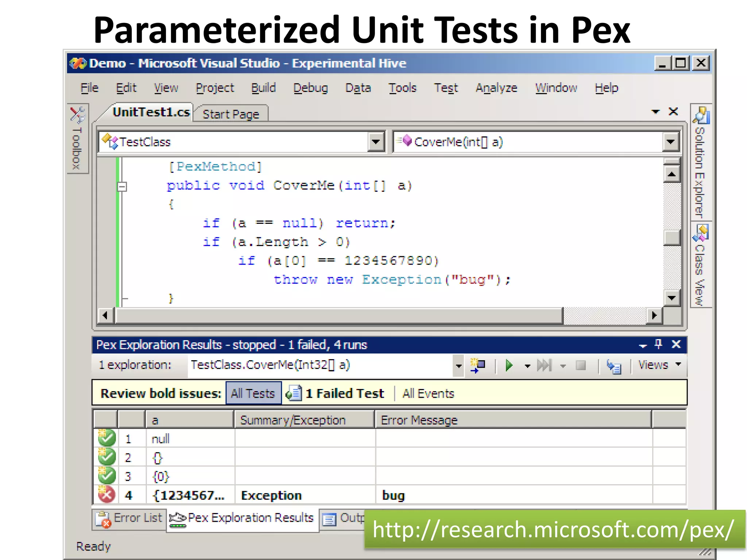The width and height of the screenshot is (747, 560).
Task: Open the Views dropdown
Action: pos(659,365)
